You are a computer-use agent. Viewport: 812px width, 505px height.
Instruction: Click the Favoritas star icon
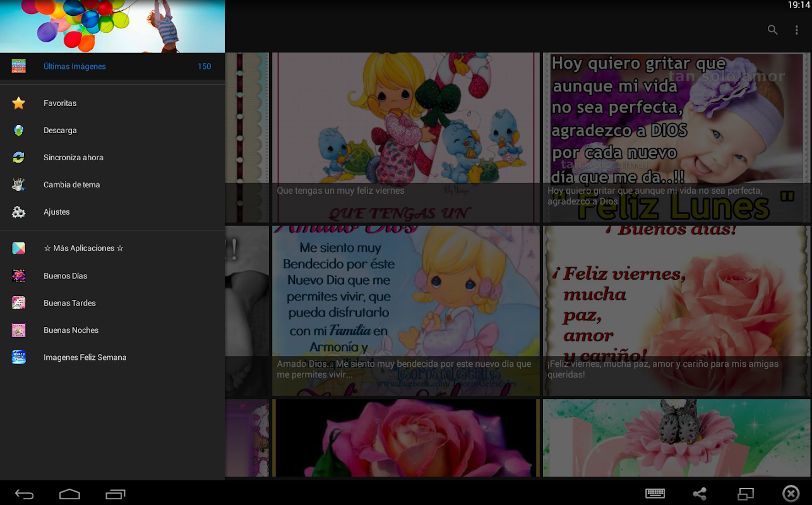19,103
